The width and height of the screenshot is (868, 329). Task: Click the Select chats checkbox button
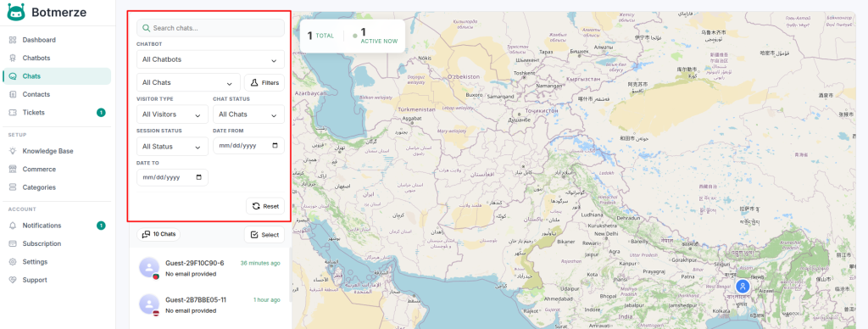[264, 235]
